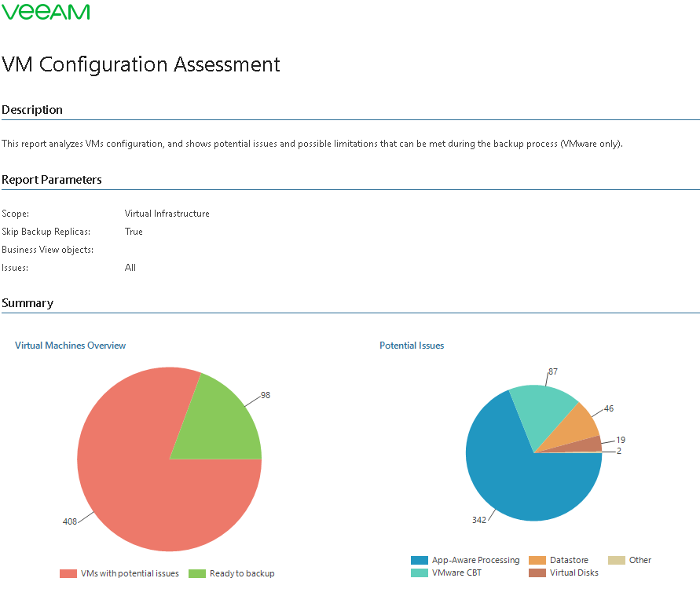Click the VM Configuration Assessment title

pos(141,64)
